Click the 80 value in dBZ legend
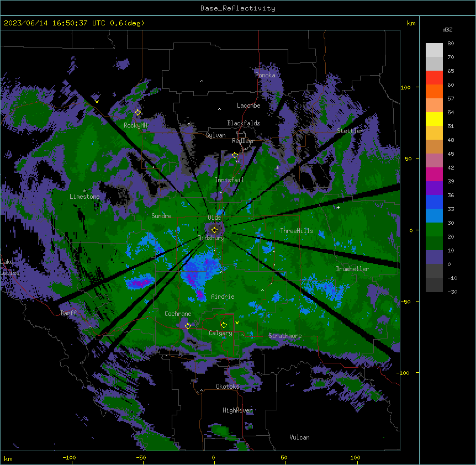The image size is (476, 465). click(451, 44)
